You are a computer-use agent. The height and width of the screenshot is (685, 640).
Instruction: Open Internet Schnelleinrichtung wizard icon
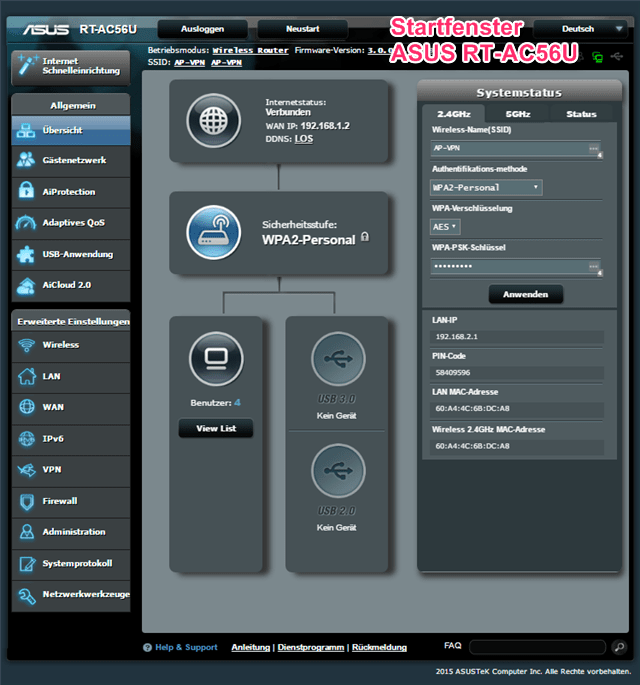[x=27, y=66]
